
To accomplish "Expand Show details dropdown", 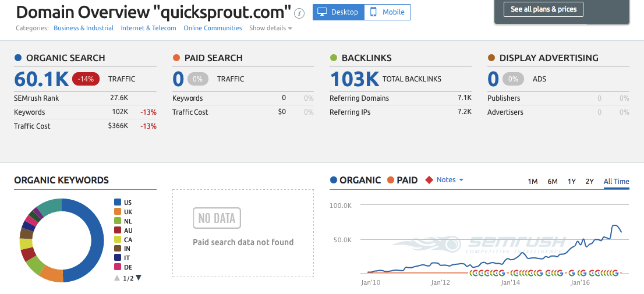I will pos(271,28).
